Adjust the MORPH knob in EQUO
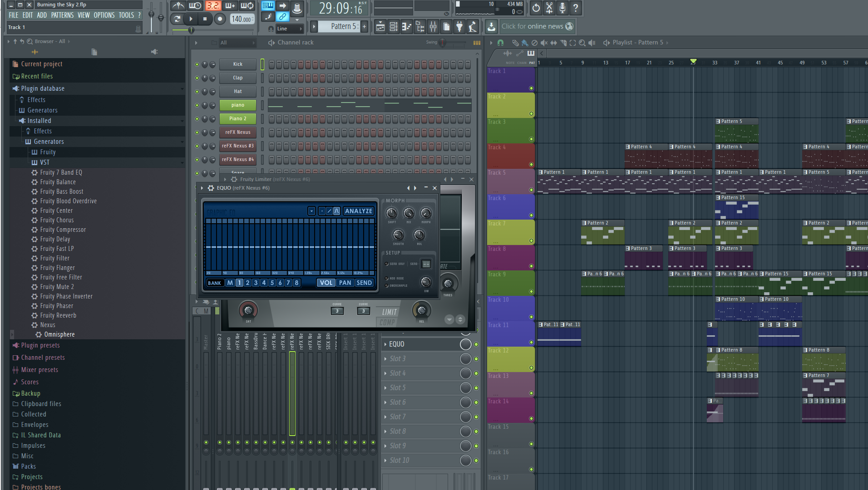The width and height of the screenshot is (868, 490). (426, 213)
